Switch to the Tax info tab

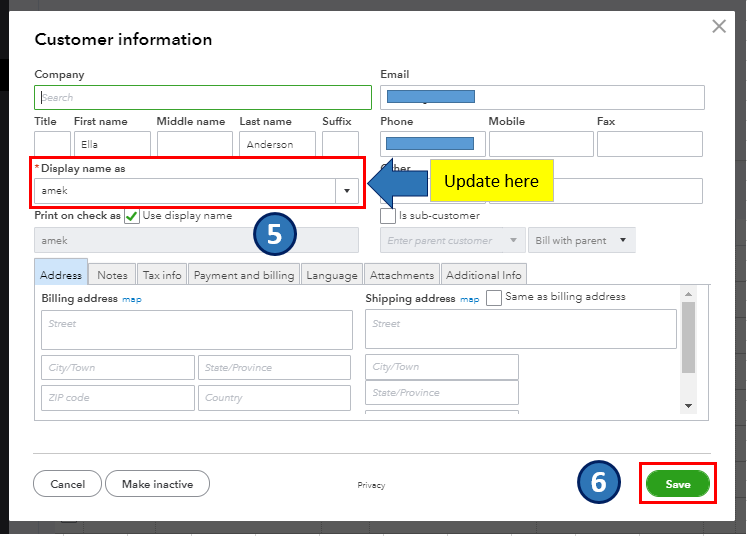click(x=162, y=275)
